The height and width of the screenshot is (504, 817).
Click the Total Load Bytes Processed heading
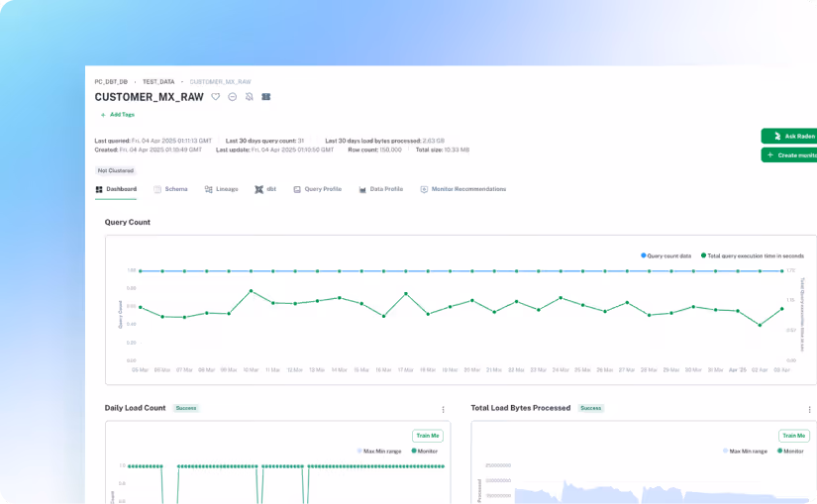click(521, 408)
